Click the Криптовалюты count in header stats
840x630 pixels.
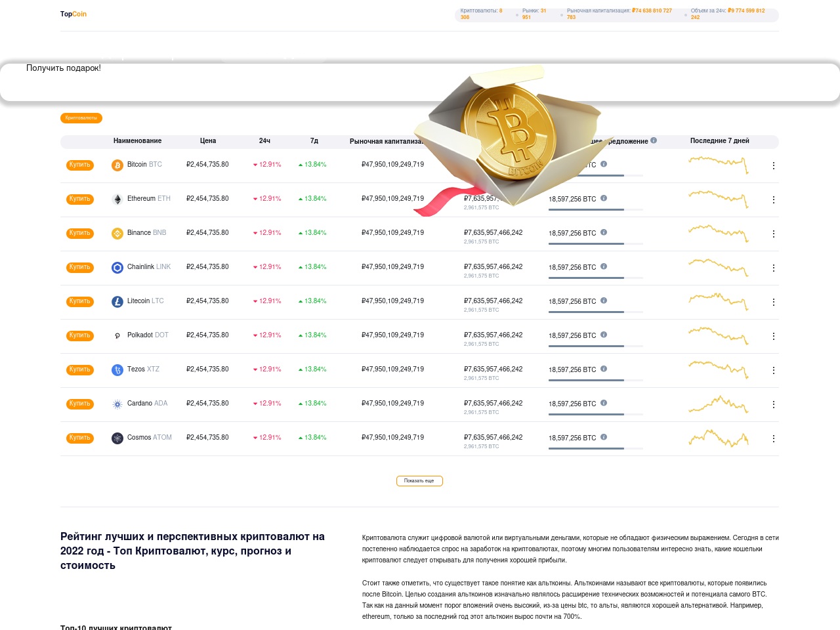pyautogui.click(x=482, y=14)
